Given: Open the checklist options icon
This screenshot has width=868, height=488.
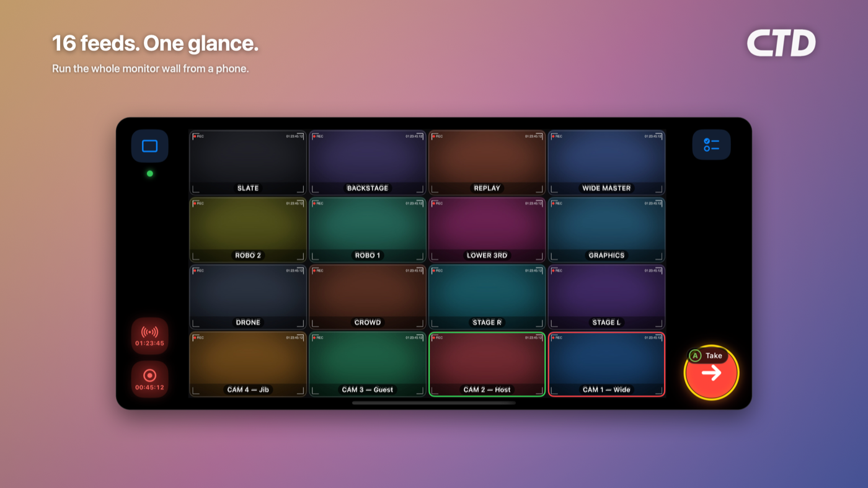Looking at the screenshot, I should pyautogui.click(x=711, y=145).
